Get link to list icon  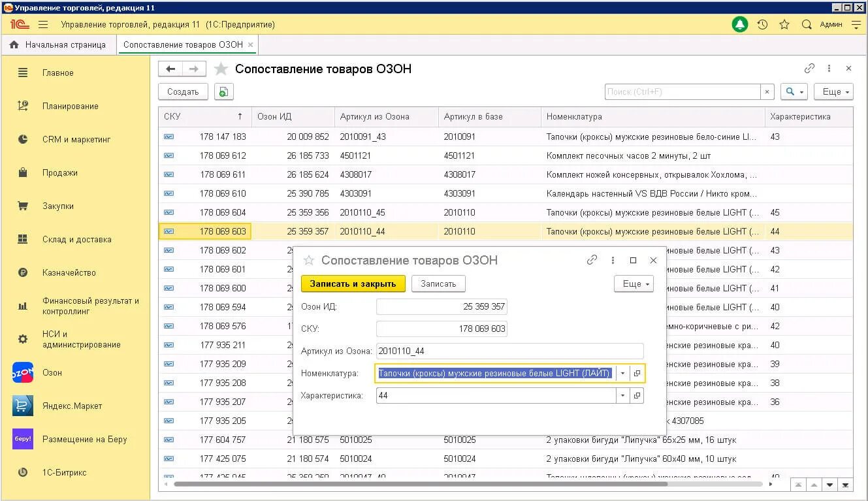click(809, 68)
